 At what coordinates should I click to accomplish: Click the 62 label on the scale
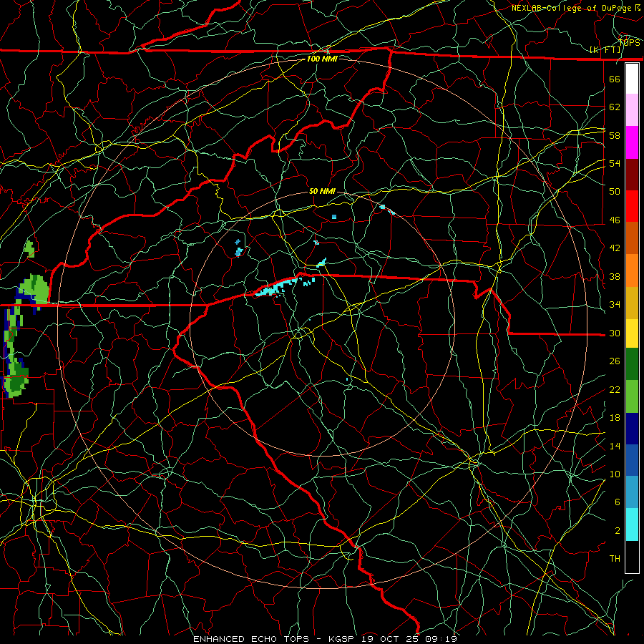(615, 107)
